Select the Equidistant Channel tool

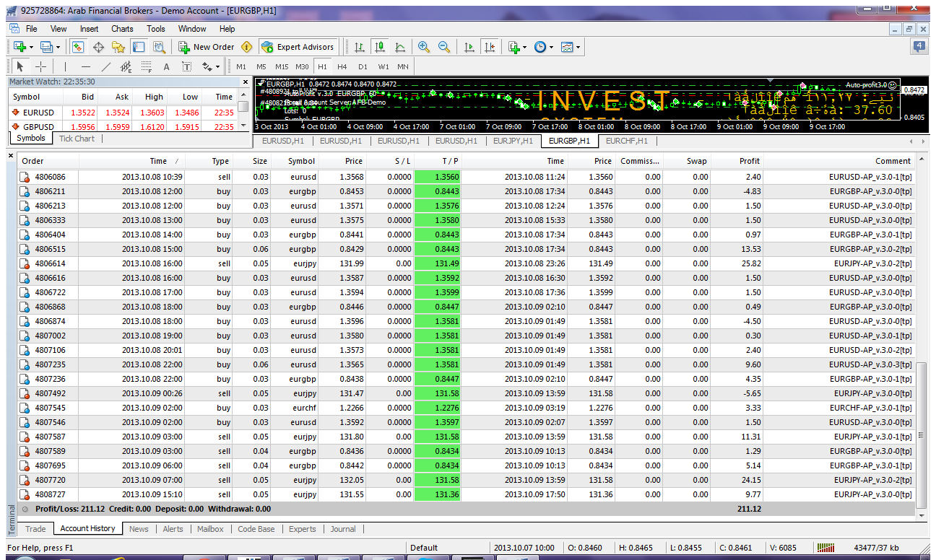tap(126, 66)
